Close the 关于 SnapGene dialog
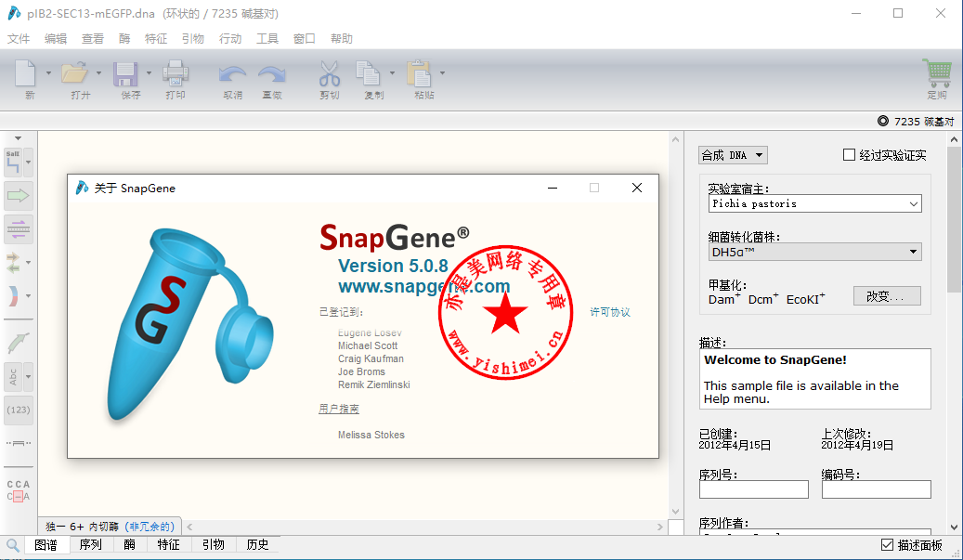This screenshot has height=560, width=963. [637, 188]
